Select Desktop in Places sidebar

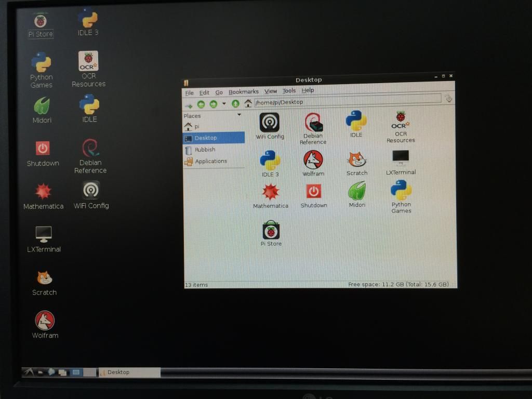click(214, 138)
